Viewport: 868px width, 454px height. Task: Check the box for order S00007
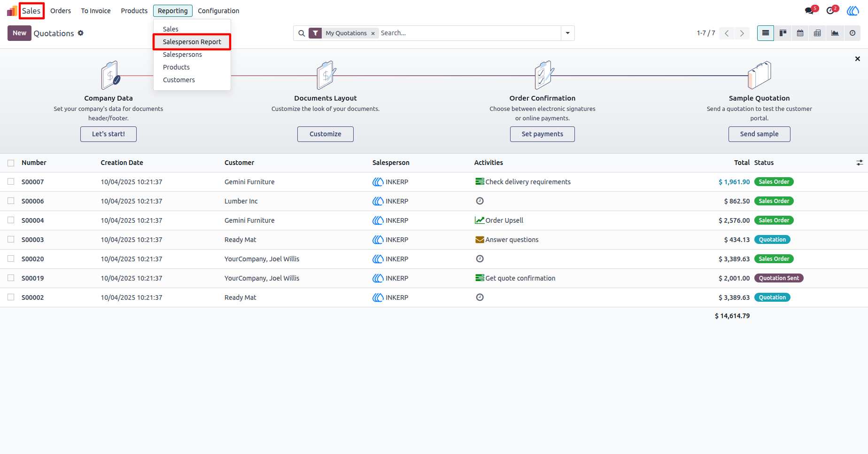pyautogui.click(x=11, y=181)
